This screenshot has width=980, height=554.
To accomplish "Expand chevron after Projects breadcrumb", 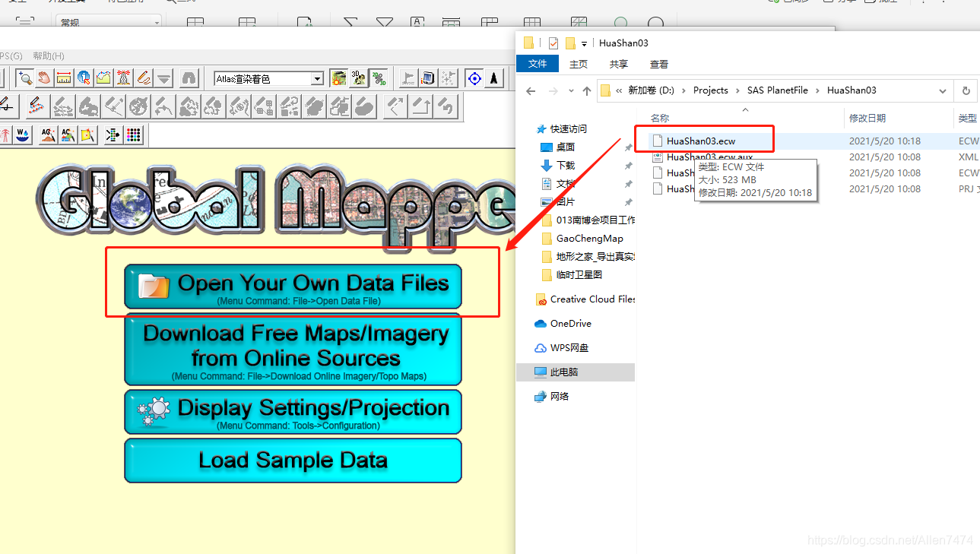I will pos(737,90).
